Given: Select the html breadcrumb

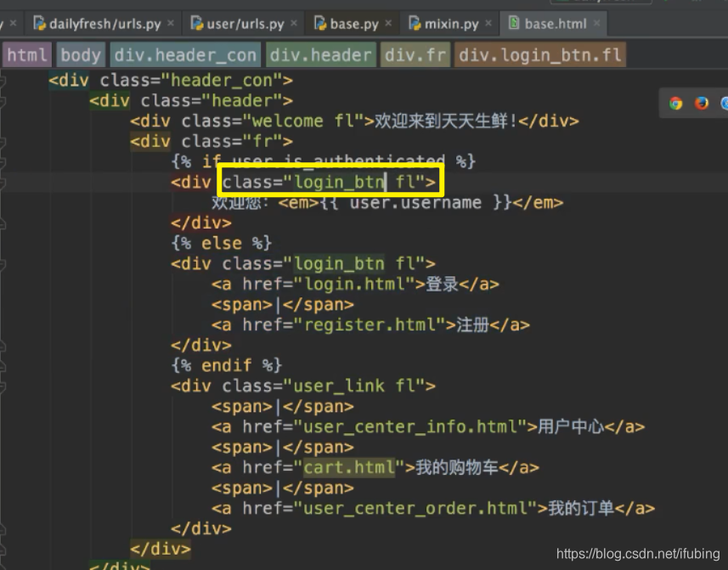Looking at the screenshot, I should tap(27, 55).
